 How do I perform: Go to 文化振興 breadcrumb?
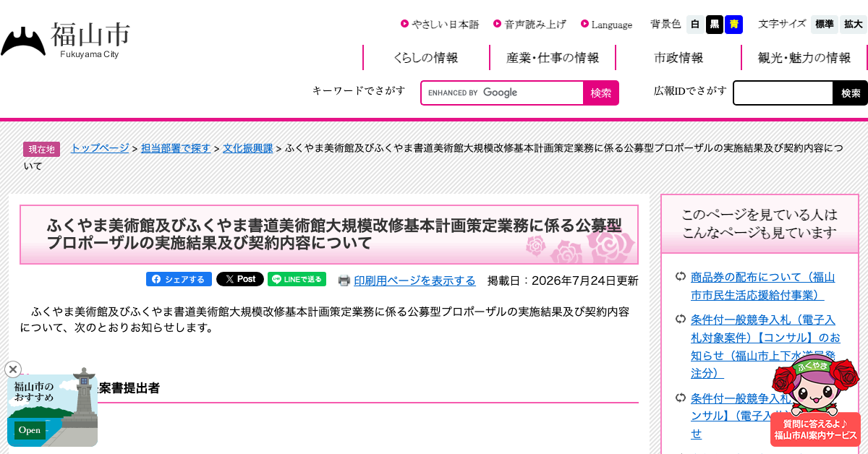point(248,147)
